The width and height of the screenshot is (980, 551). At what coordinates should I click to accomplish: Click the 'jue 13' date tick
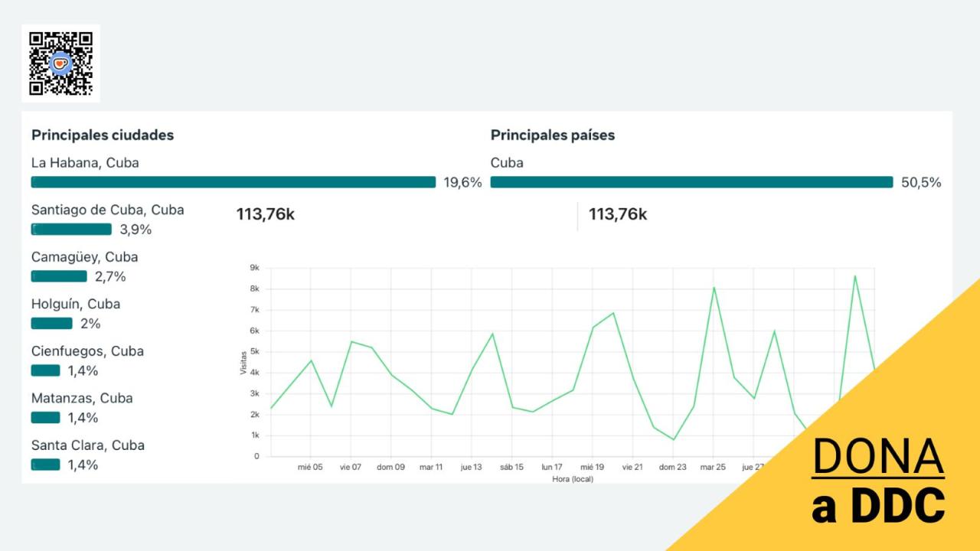(471, 467)
